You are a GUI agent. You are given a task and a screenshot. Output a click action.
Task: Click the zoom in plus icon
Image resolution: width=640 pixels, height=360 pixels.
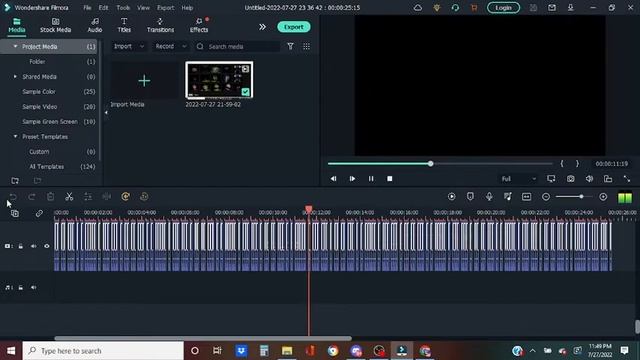[x=603, y=197]
